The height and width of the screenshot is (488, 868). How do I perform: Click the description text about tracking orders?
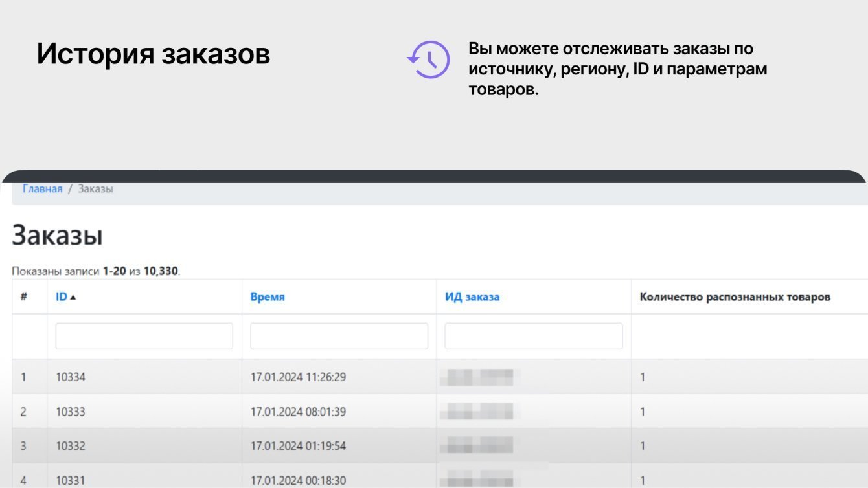617,69
